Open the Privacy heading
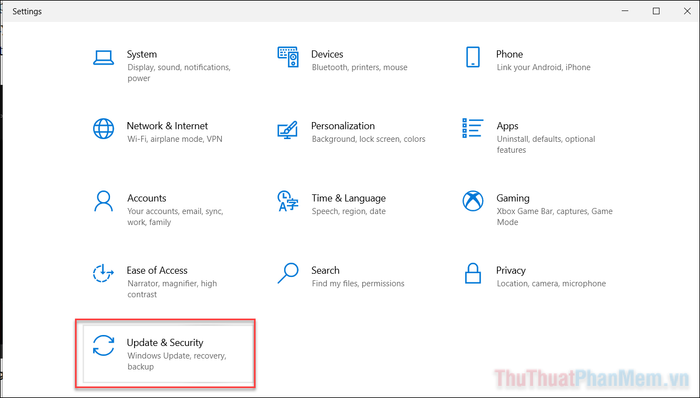 [x=511, y=270]
